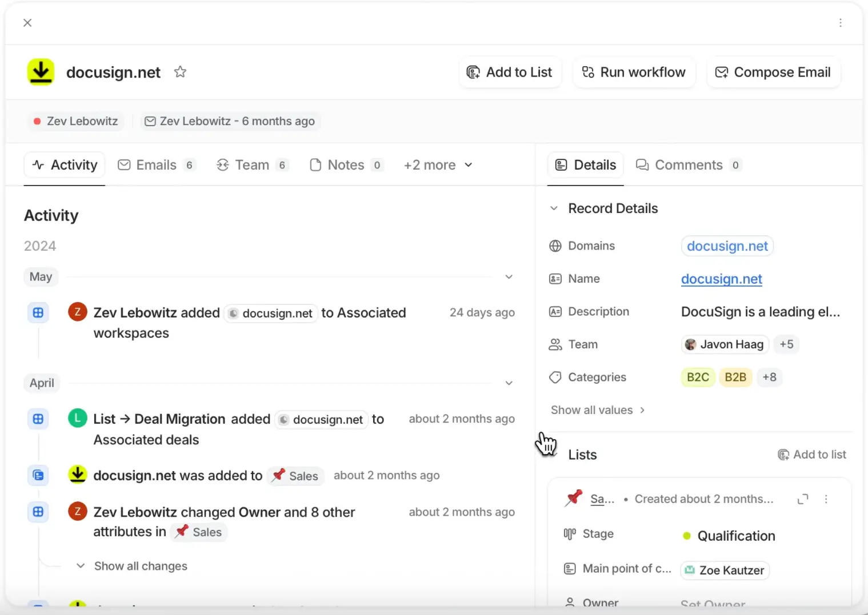Click the Owner person icon
Viewport: 868px width, 615px height.
(x=570, y=602)
